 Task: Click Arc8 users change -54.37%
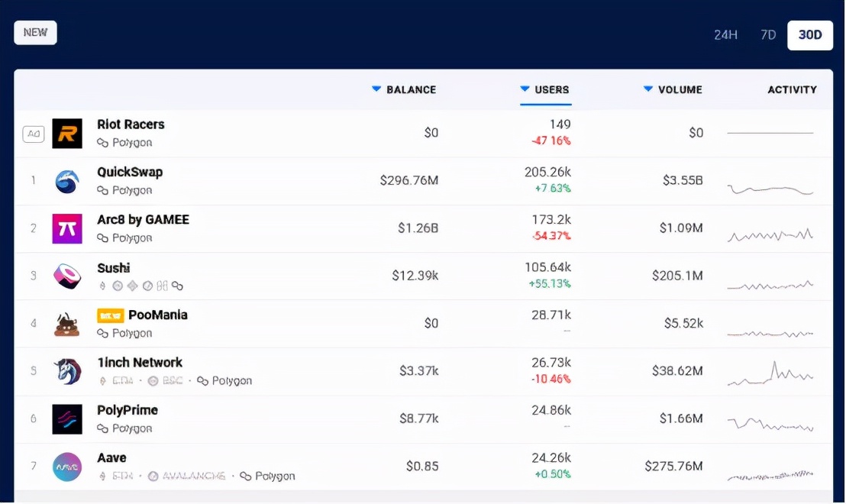[551, 236]
